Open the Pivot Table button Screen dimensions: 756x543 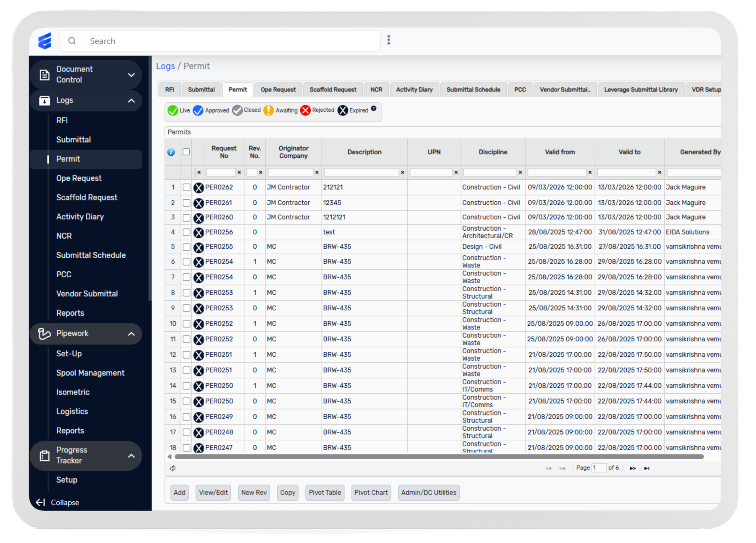[325, 493]
